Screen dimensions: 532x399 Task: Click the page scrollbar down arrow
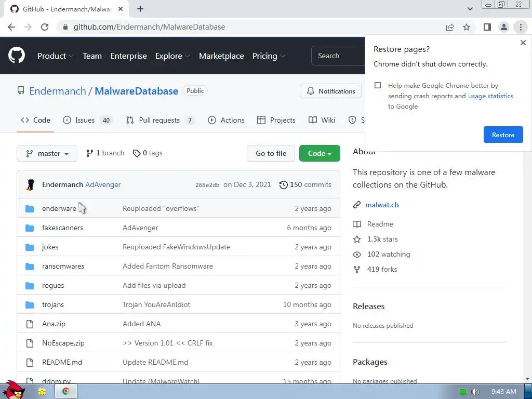click(528, 379)
